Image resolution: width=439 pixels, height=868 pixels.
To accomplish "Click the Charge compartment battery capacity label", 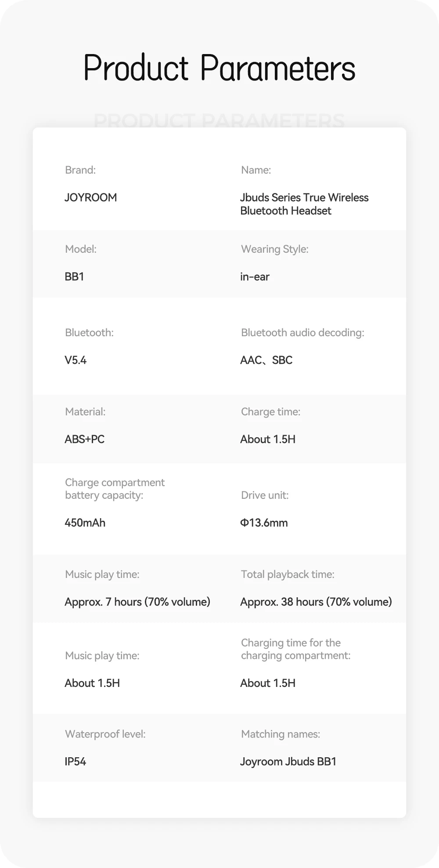I will click(x=115, y=489).
